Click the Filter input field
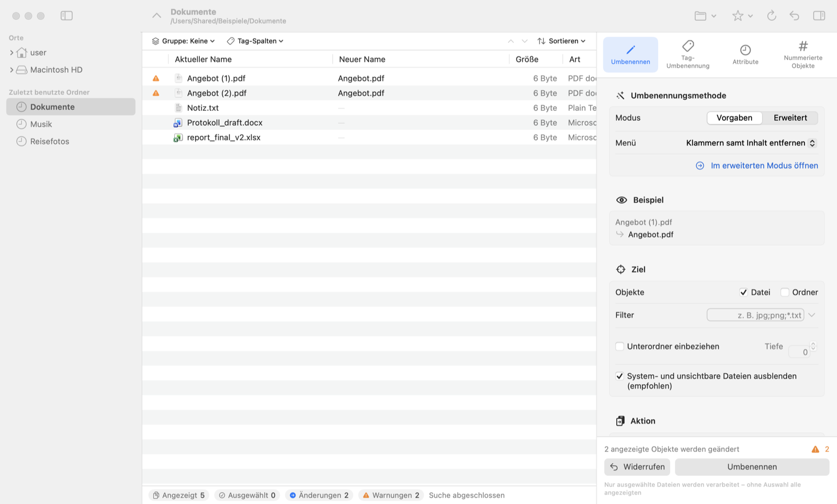The height and width of the screenshot is (504, 837). [x=755, y=315]
